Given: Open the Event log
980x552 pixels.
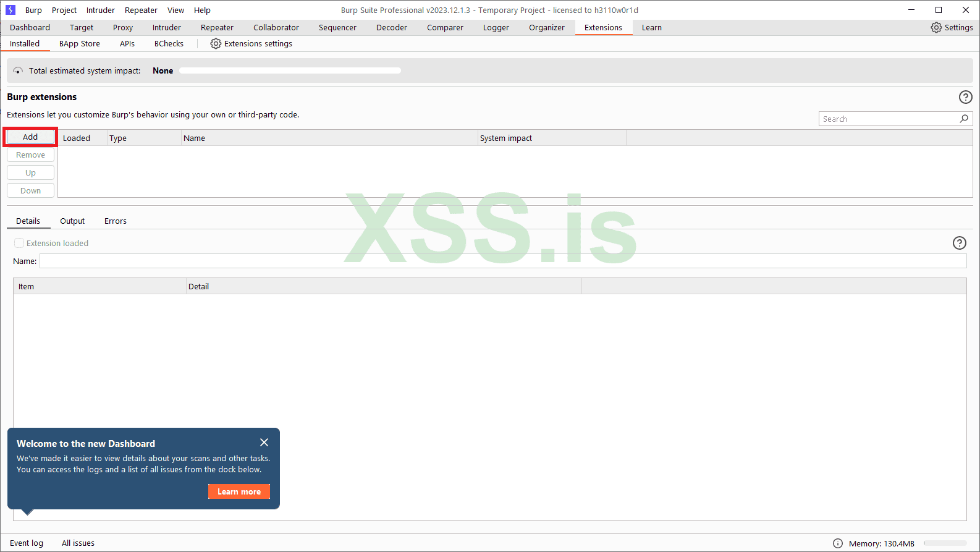Looking at the screenshot, I should pyautogui.click(x=27, y=543).
